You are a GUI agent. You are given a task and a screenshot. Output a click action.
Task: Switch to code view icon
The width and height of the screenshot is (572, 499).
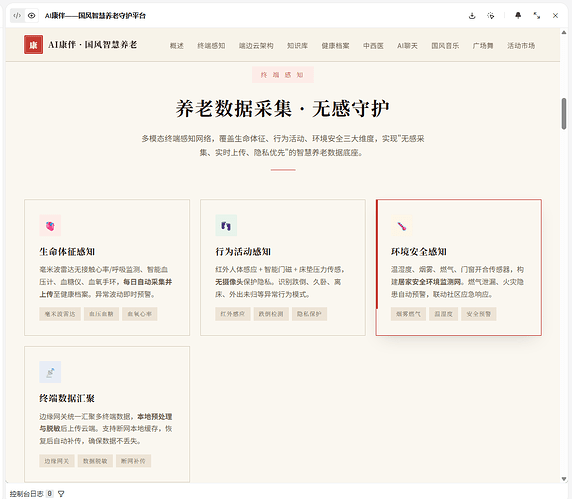point(17,16)
